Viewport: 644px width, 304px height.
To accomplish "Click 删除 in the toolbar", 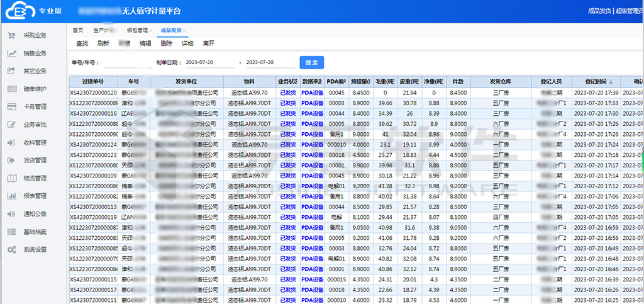I will point(166,43).
